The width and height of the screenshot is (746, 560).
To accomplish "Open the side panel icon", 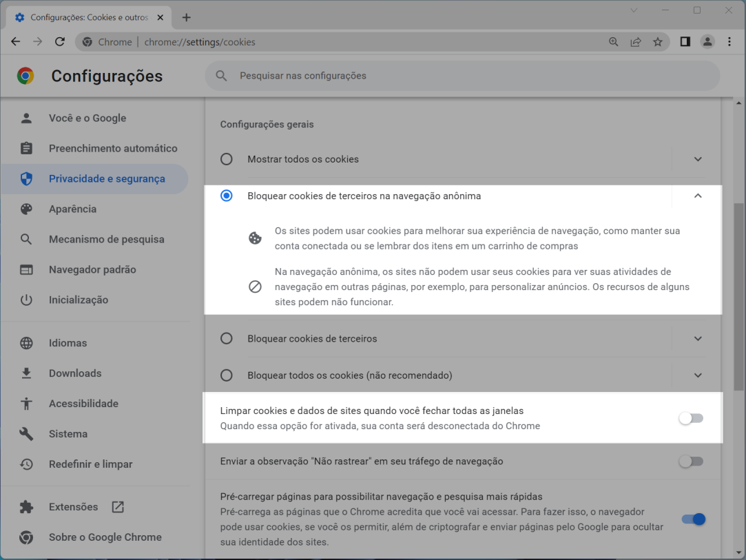I will 685,42.
